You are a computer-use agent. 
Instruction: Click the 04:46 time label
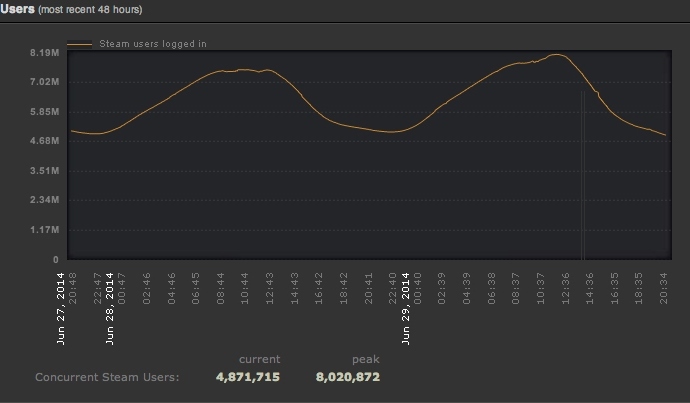click(172, 288)
